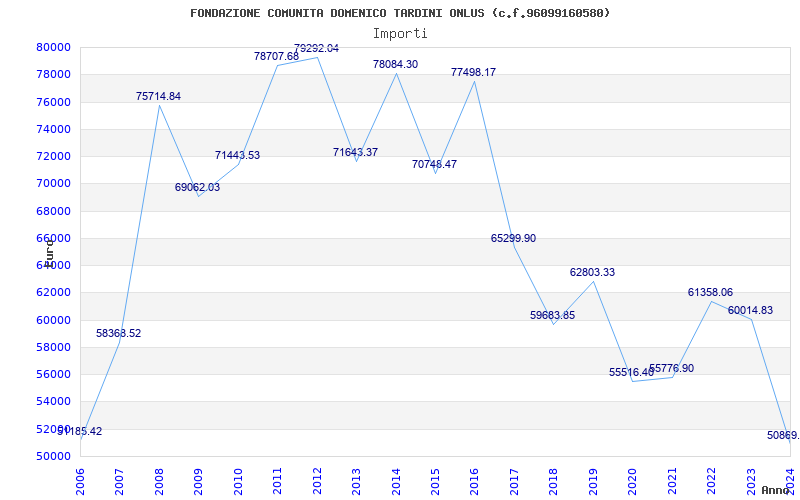The image size is (800, 500).
Task: Select data label 71443.53
Action: coord(237,155)
